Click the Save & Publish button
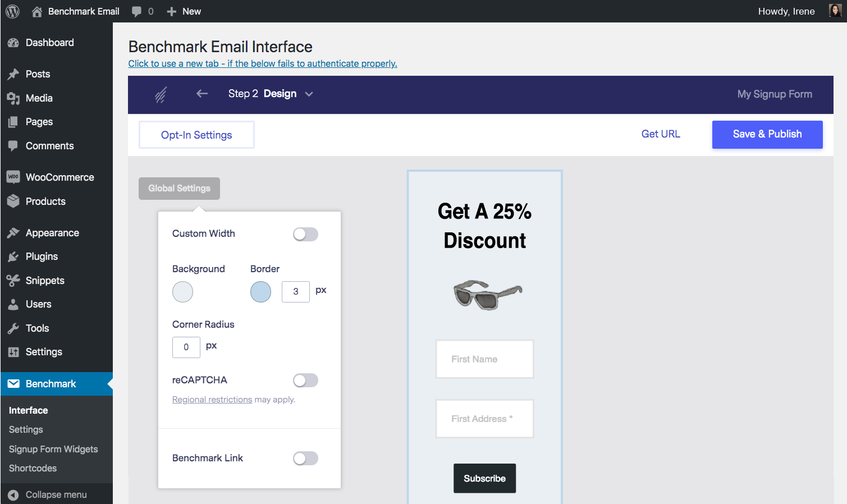This screenshot has height=504, width=847. [767, 134]
